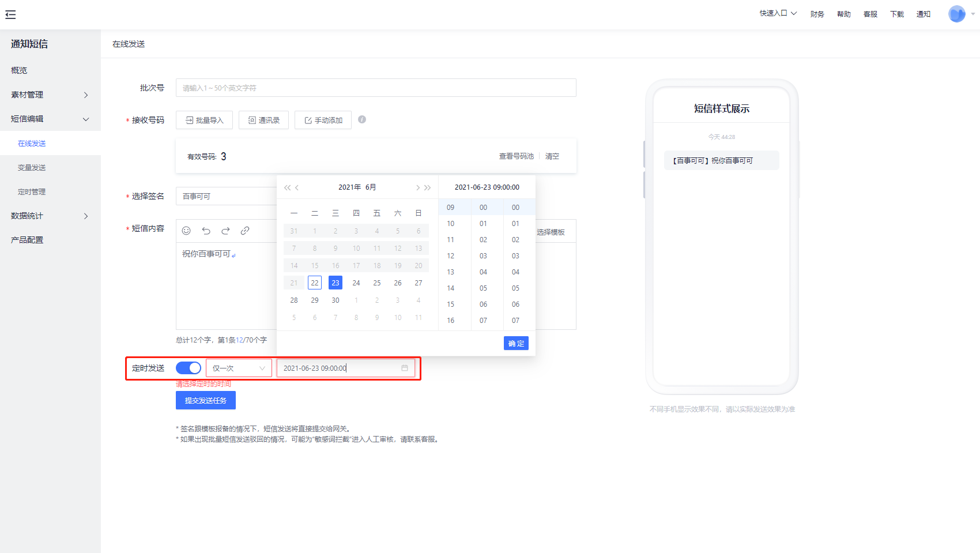980x553 pixels.
Task: Click 2021年 year label in calendar
Action: (x=349, y=187)
